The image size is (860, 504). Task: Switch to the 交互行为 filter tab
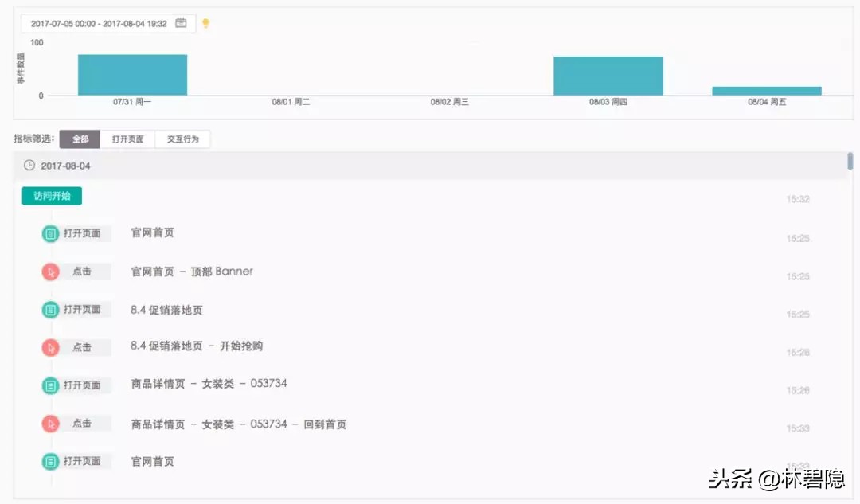[182, 139]
